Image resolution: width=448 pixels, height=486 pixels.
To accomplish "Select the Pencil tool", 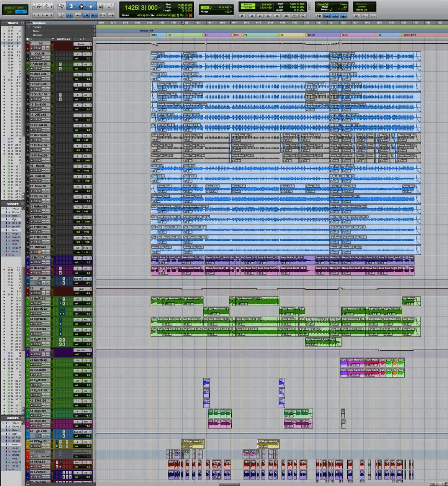I will (x=110, y=7).
